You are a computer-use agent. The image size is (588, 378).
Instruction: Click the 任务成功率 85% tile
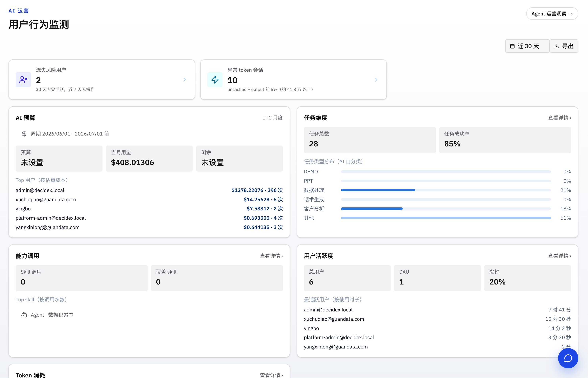(x=505, y=140)
